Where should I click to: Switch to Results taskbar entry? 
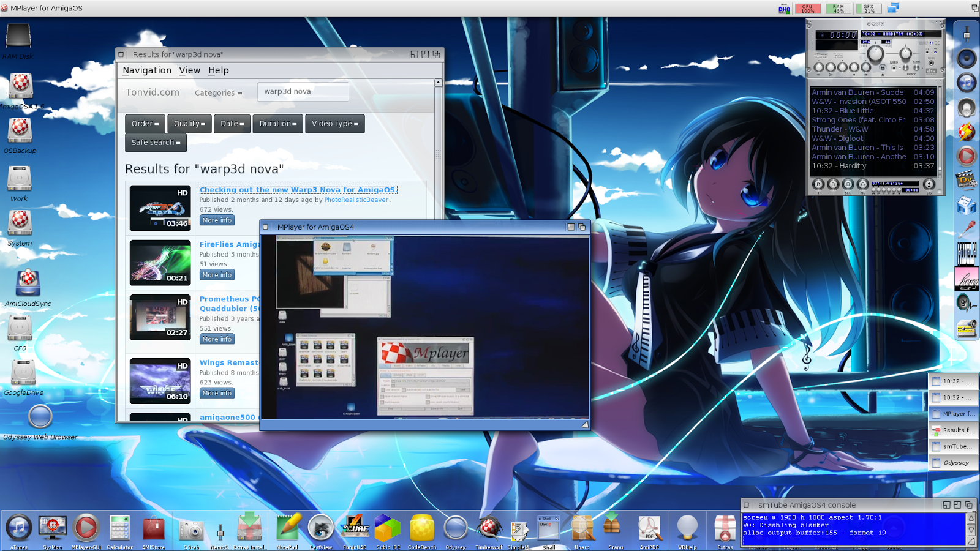tap(953, 430)
